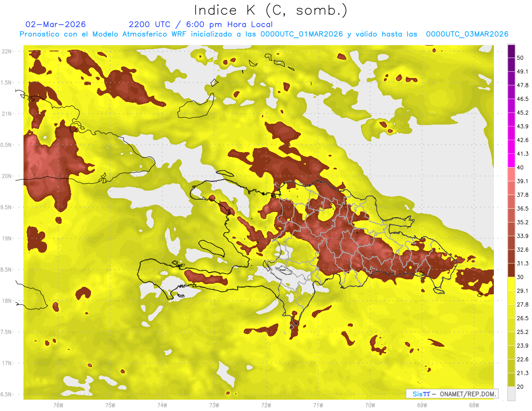Click the legend color band between 30 and 31.3

pyautogui.click(x=511, y=270)
